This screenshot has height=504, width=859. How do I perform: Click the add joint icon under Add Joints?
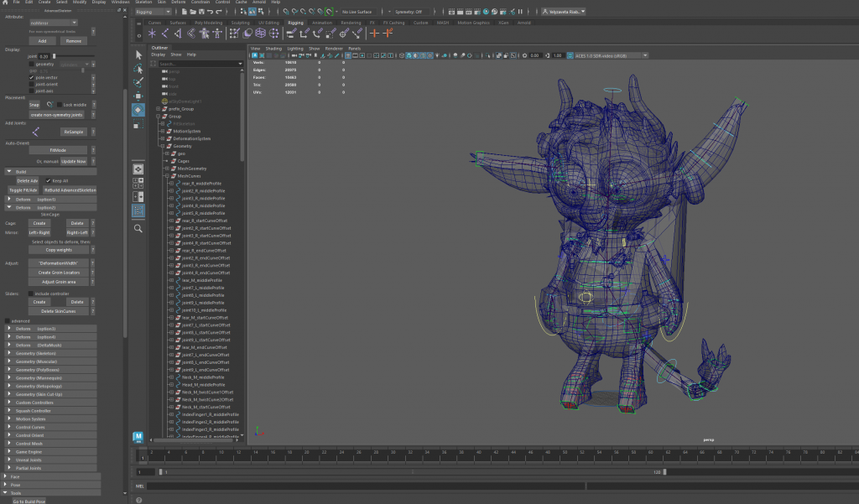point(35,132)
